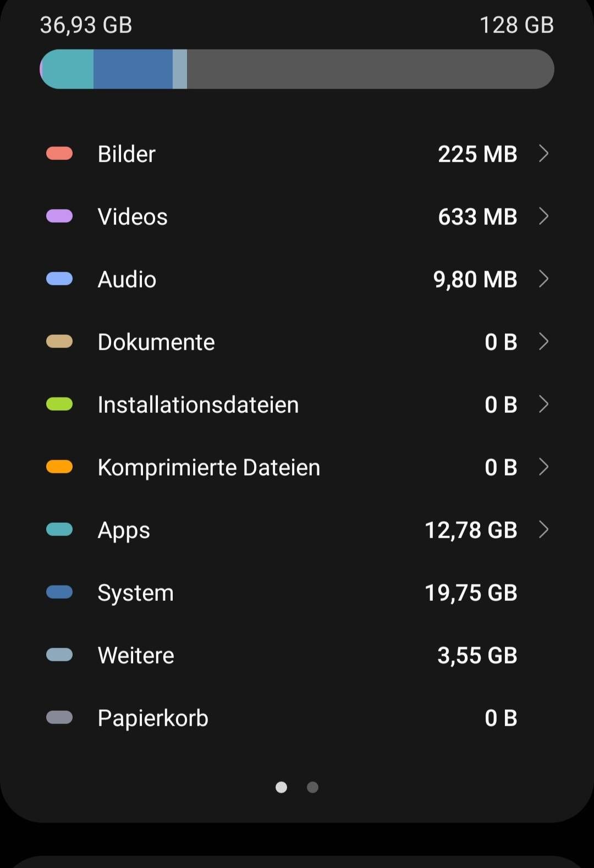The image size is (594, 868).
Task: Click the purple Videos color indicator
Action: (x=59, y=216)
